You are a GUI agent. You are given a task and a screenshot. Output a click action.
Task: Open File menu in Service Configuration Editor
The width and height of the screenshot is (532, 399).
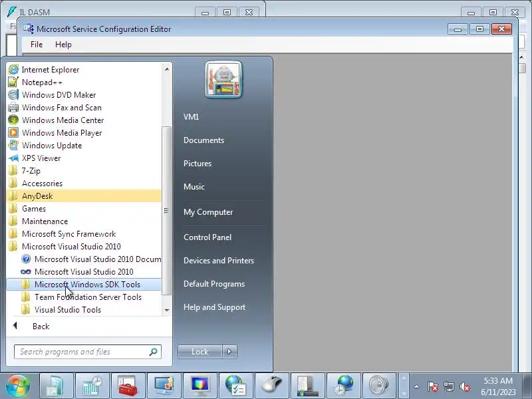37,45
